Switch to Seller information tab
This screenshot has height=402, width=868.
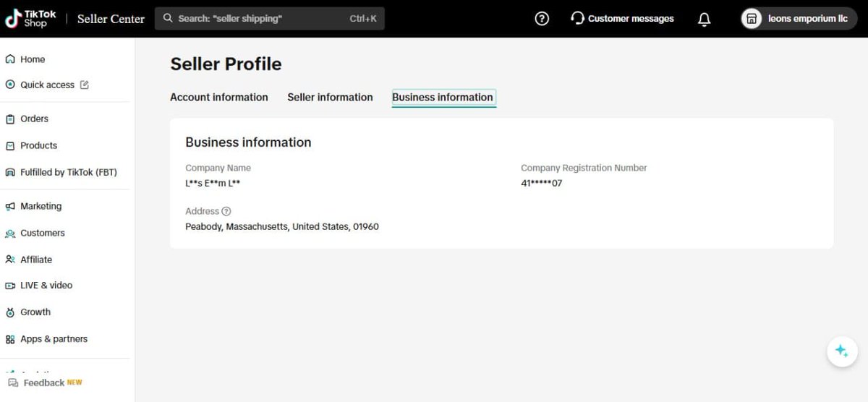point(331,97)
